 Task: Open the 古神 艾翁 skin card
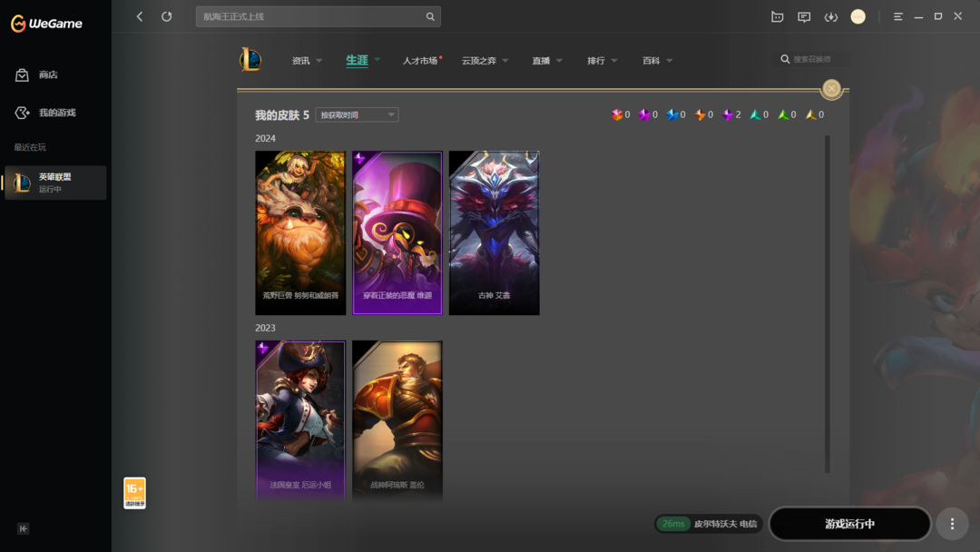494,232
